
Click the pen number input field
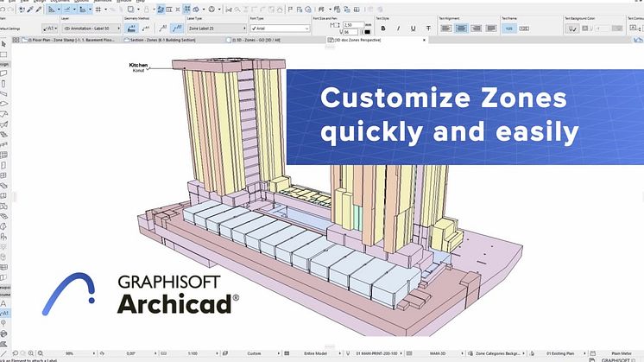351,32
